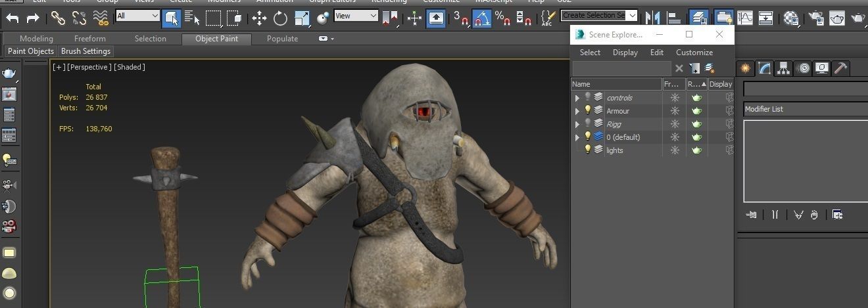Viewport: 868px width, 308px height.
Task: Click the Bind to Space Warp tool
Action: [x=102, y=18]
